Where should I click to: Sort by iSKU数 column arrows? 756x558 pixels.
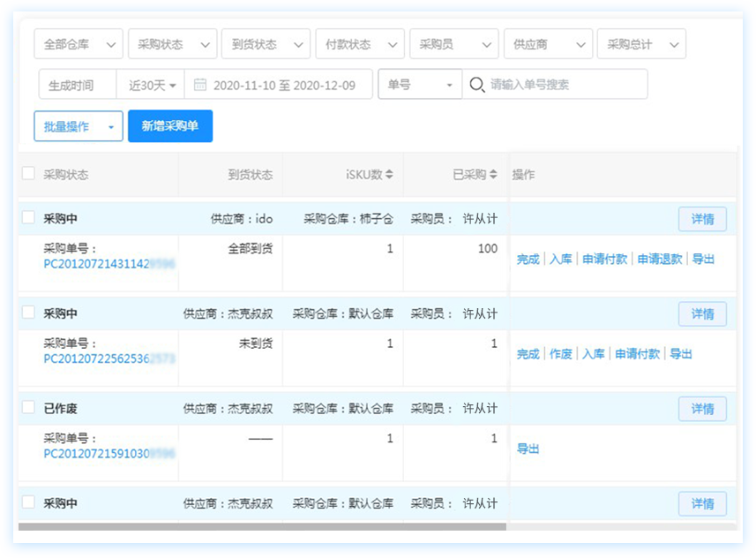point(389,175)
